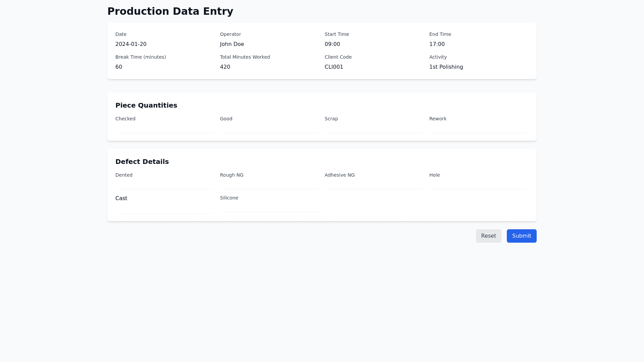Click the activity value 1st Polishing
644x362 pixels.
pos(446,67)
